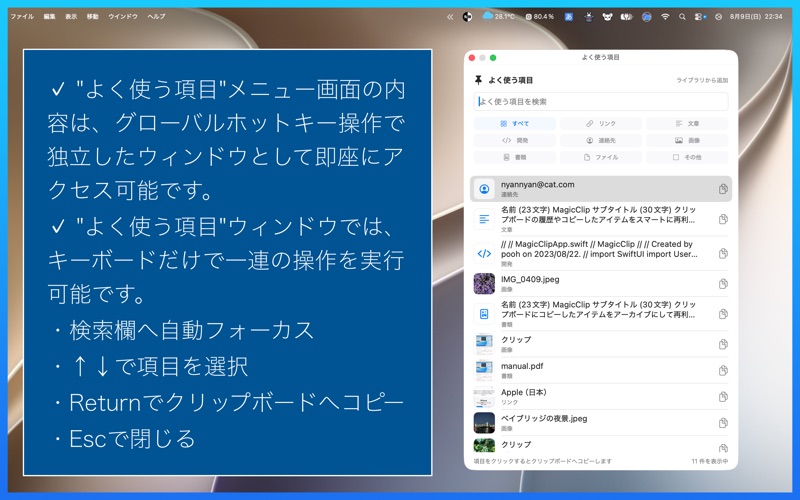Focus the よく使う項目を検索 search field
Viewport: 800px width, 500px height.
tap(601, 102)
